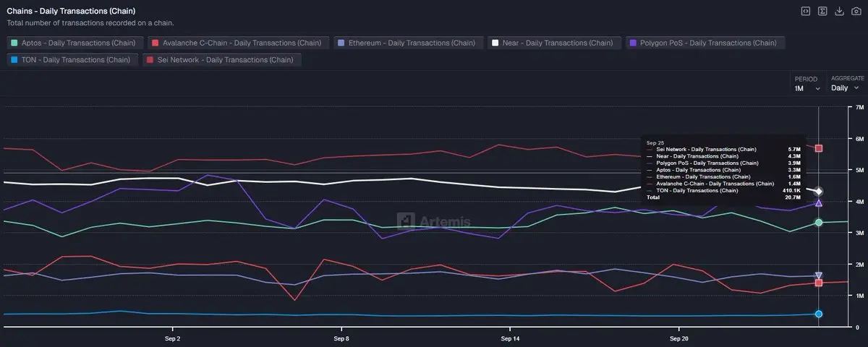Click the Near white diamond marker

click(818, 191)
